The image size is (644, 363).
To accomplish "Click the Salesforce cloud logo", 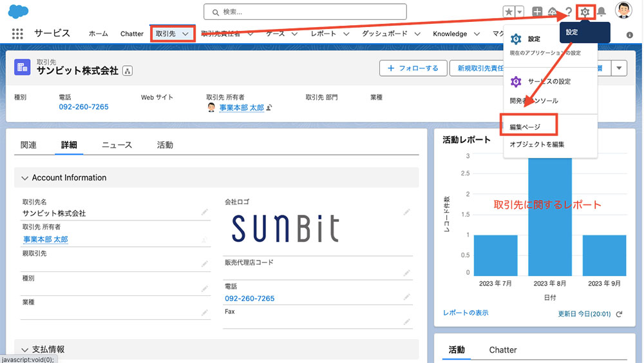I will point(19,11).
